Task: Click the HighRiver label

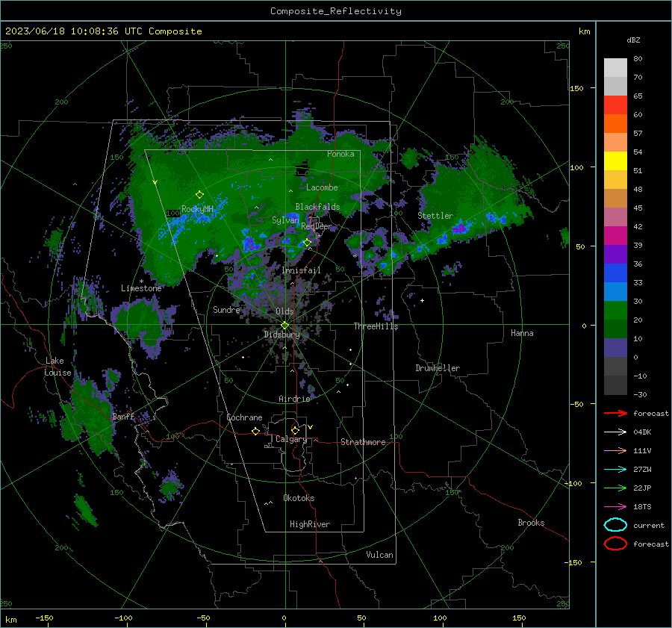Action: click(x=310, y=524)
